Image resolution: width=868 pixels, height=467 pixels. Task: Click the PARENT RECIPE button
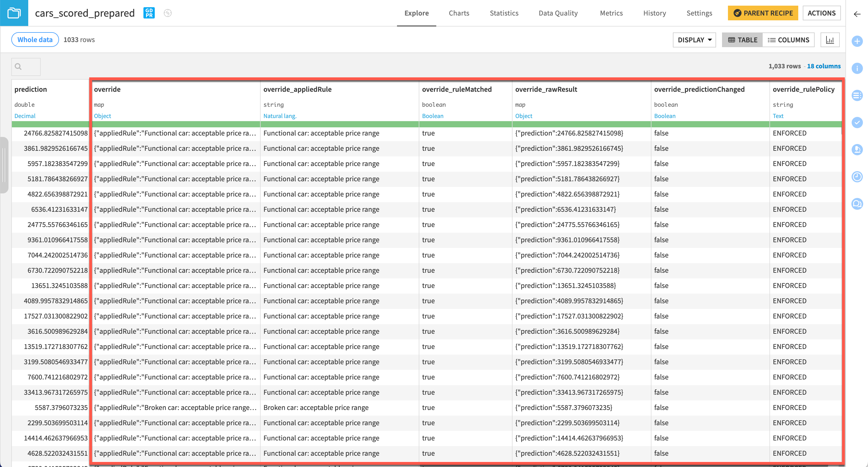pos(763,13)
